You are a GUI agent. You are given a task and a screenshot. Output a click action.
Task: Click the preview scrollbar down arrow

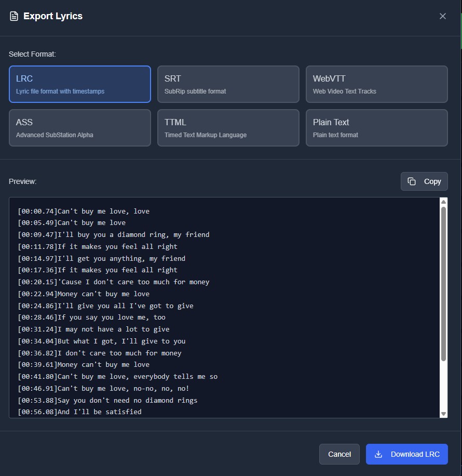point(443,414)
